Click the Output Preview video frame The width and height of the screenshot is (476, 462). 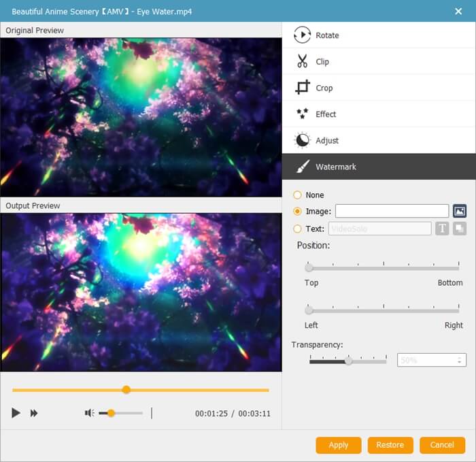click(141, 292)
